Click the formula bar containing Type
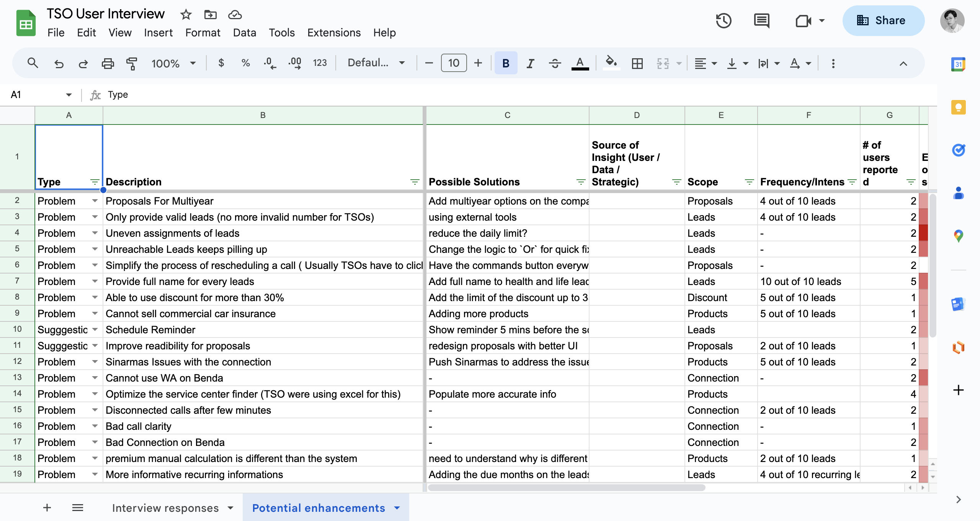Viewport: 980px width, 521px height. tap(521, 95)
